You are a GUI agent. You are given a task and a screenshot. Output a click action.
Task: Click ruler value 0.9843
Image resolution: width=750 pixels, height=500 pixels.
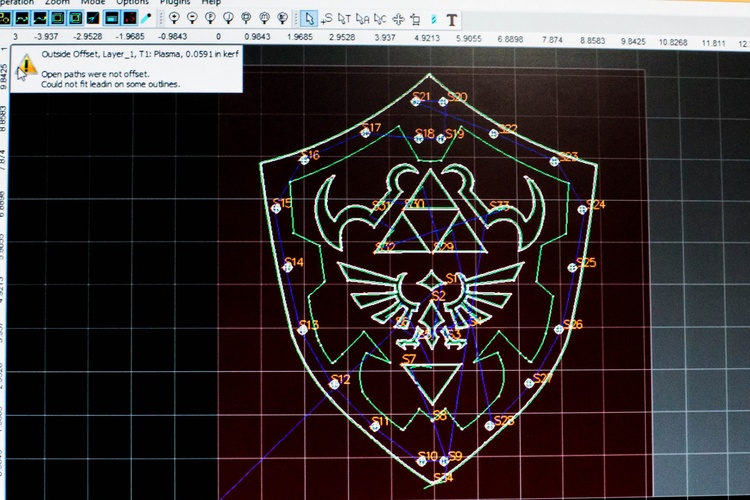pos(257,36)
